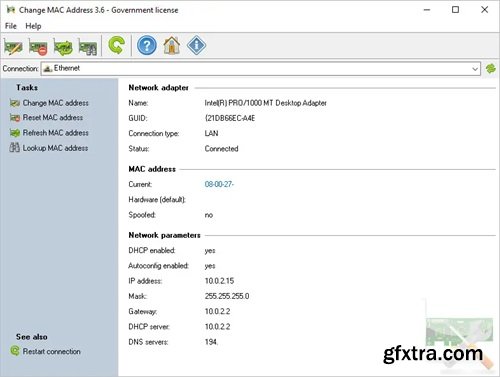Click Mask value 255.255.255.0

click(x=227, y=296)
